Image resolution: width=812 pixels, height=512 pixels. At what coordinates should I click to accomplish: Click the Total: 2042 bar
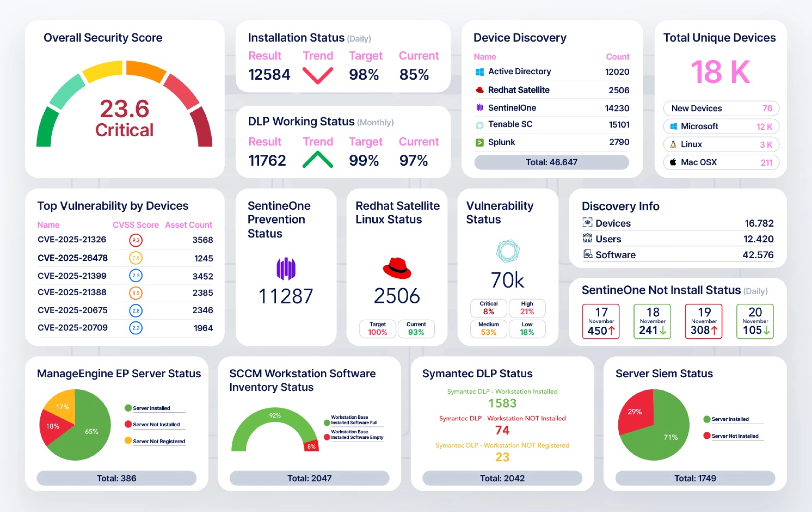pyautogui.click(x=502, y=478)
